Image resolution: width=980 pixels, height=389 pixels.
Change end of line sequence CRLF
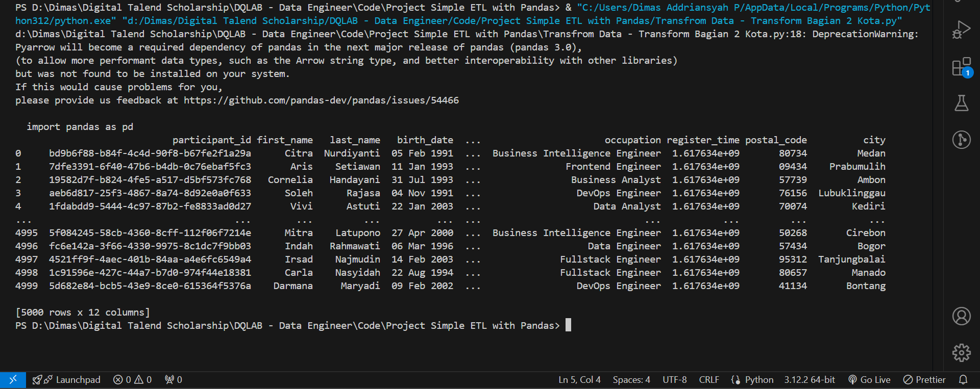tap(709, 380)
